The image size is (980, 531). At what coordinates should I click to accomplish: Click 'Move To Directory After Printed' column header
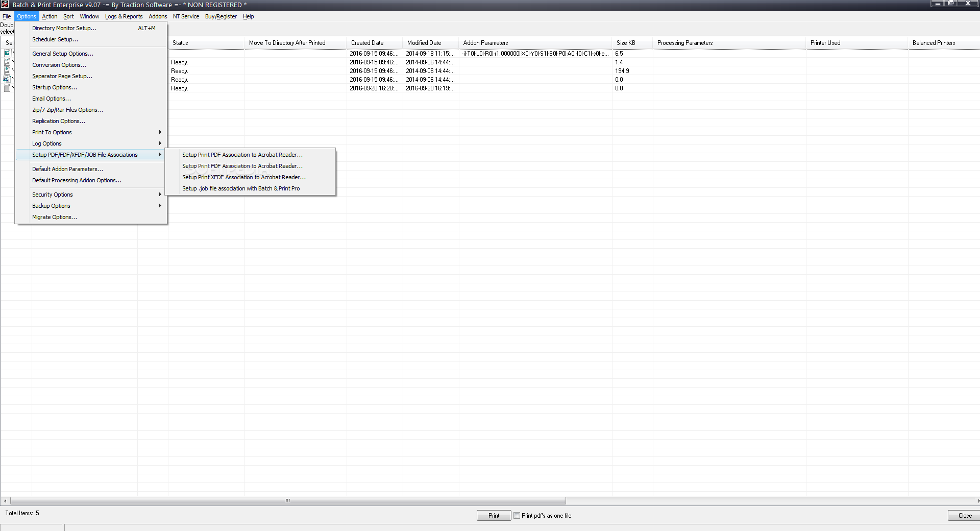coord(296,43)
